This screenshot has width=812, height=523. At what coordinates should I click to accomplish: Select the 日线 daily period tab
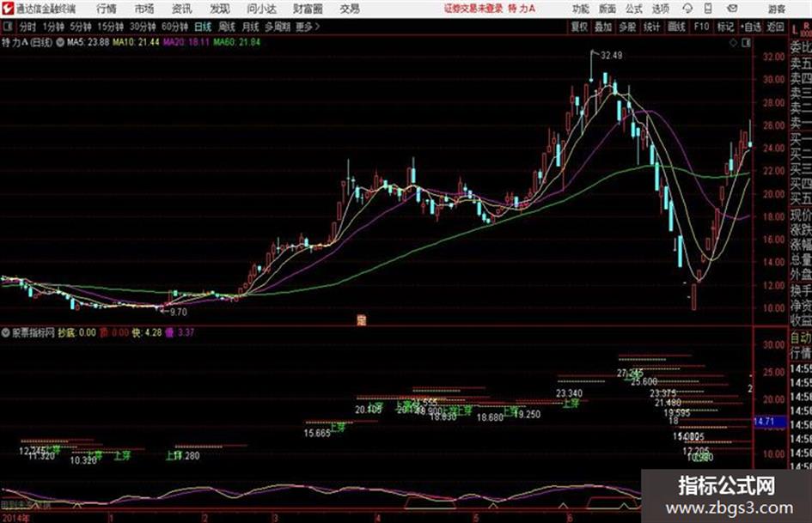pos(203,27)
